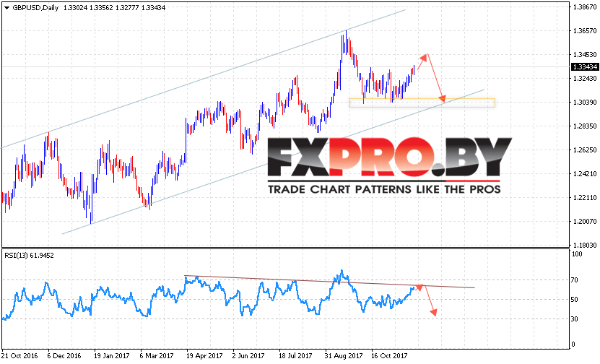Select the high value 1.33562 in header

(101, 8)
